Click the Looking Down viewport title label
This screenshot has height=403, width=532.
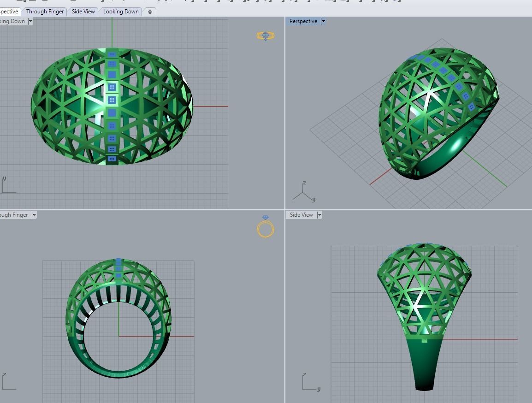pos(12,21)
